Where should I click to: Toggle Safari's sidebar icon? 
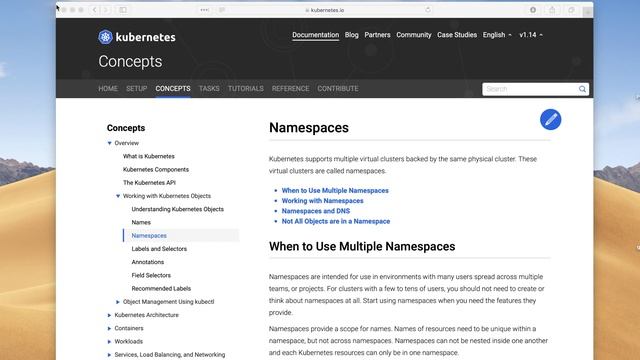pyautogui.click(x=123, y=10)
